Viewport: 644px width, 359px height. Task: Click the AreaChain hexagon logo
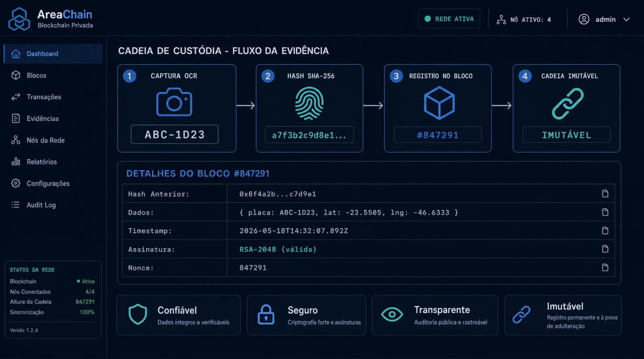pos(19,19)
